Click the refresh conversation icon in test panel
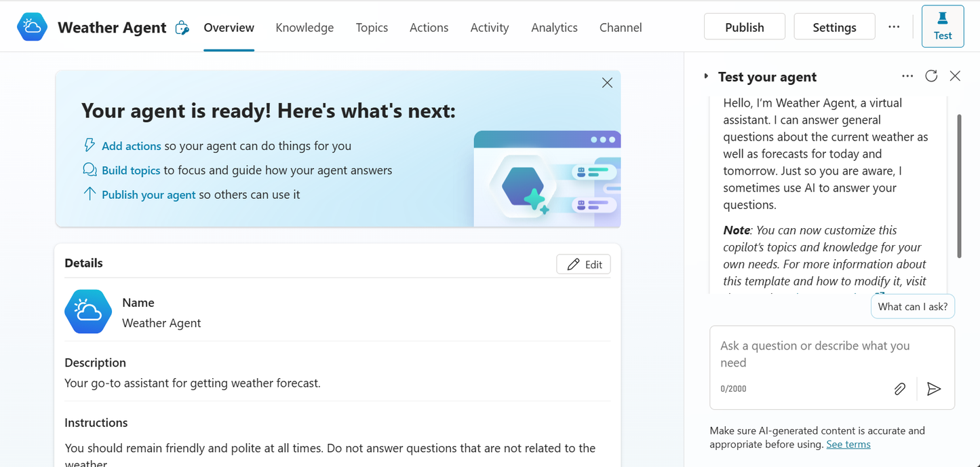The height and width of the screenshot is (467, 980). tap(931, 76)
